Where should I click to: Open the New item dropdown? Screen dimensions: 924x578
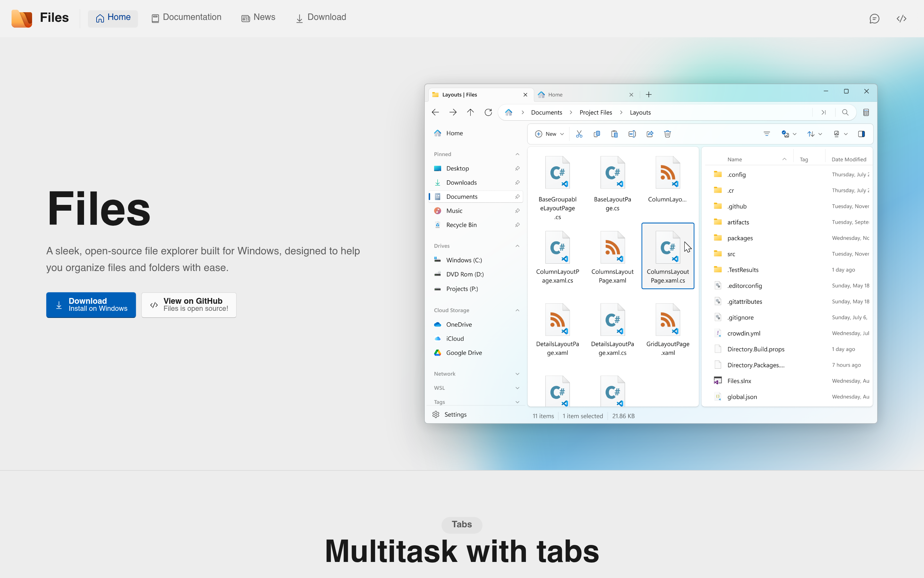pyautogui.click(x=550, y=134)
